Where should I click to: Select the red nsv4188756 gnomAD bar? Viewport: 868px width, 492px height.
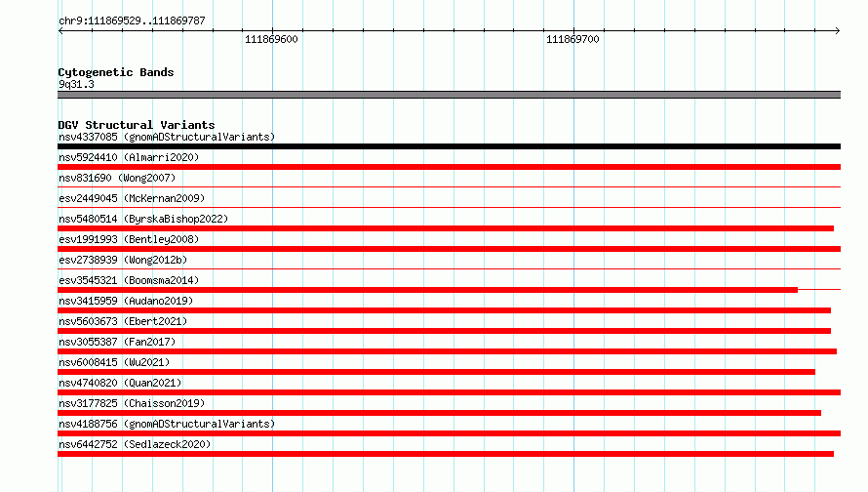point(449,433)
